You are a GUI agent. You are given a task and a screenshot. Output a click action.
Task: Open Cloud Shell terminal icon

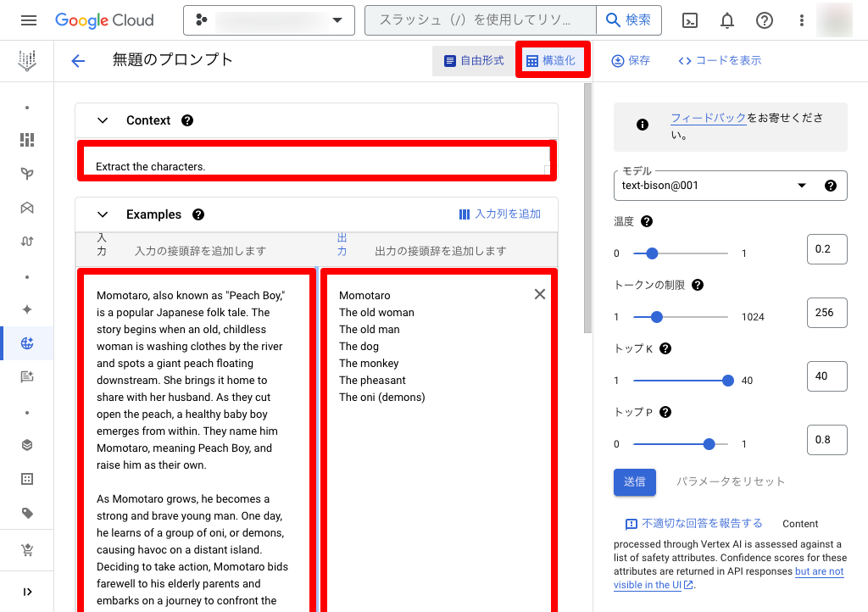tap(690, 20)
